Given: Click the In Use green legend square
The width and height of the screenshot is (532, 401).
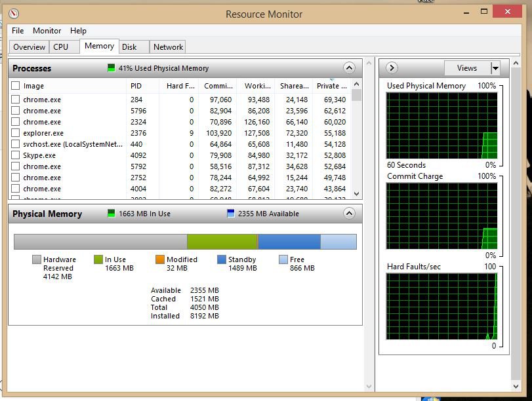Looking at the screenshot, I should tap(98, 259).
